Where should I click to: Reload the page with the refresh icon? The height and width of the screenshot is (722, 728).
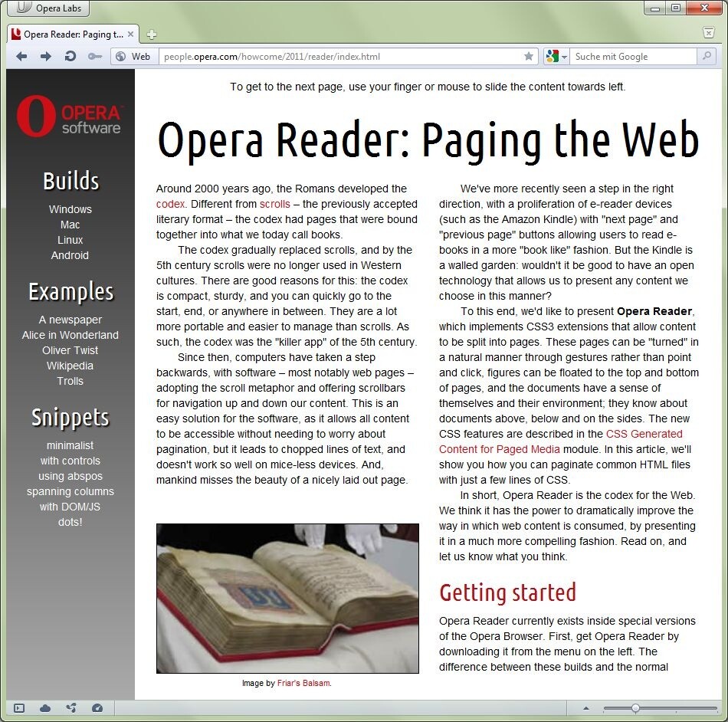click(70, 57)
